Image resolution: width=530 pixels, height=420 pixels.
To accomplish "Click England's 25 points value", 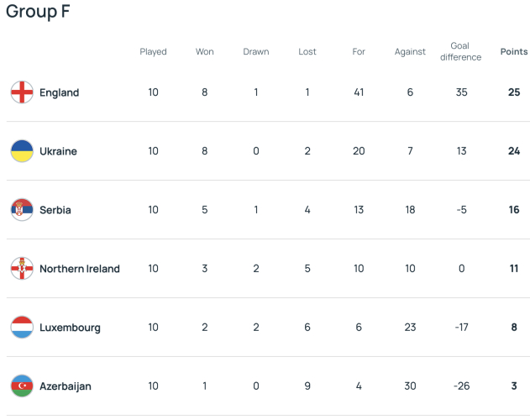I will (514, 92).
